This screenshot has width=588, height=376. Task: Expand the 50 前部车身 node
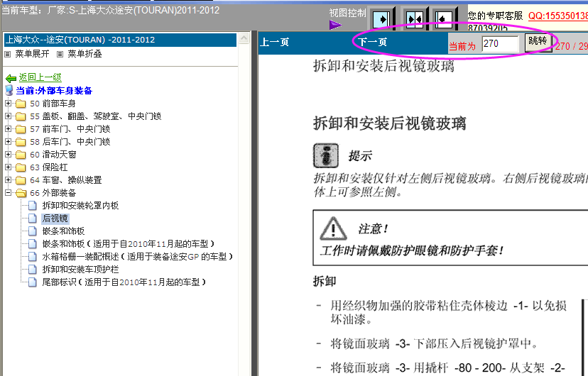(8, 103)
